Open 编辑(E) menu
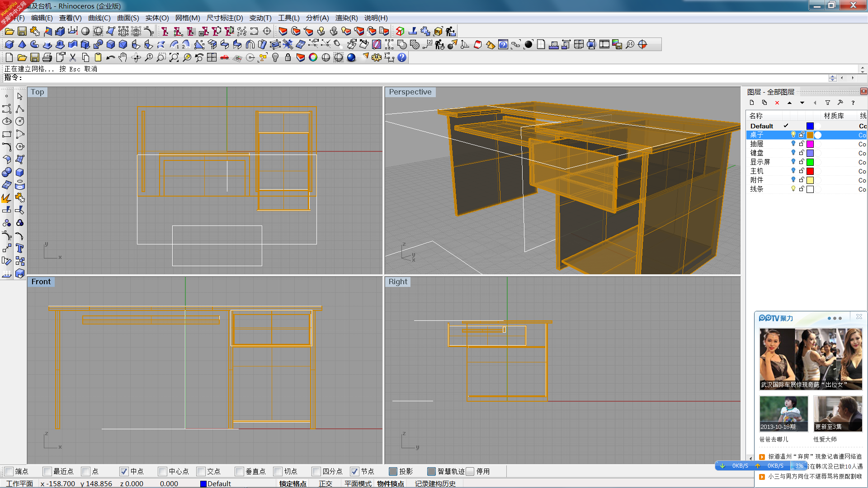The height and width of the screenshot is (488, 868). pyautogui.click(x=42, y=18)
